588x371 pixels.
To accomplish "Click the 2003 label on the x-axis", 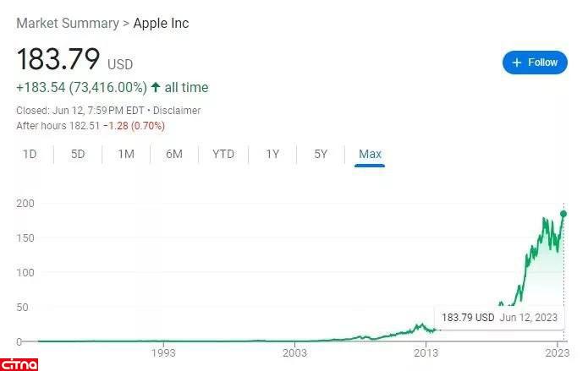I will point(294,352).
